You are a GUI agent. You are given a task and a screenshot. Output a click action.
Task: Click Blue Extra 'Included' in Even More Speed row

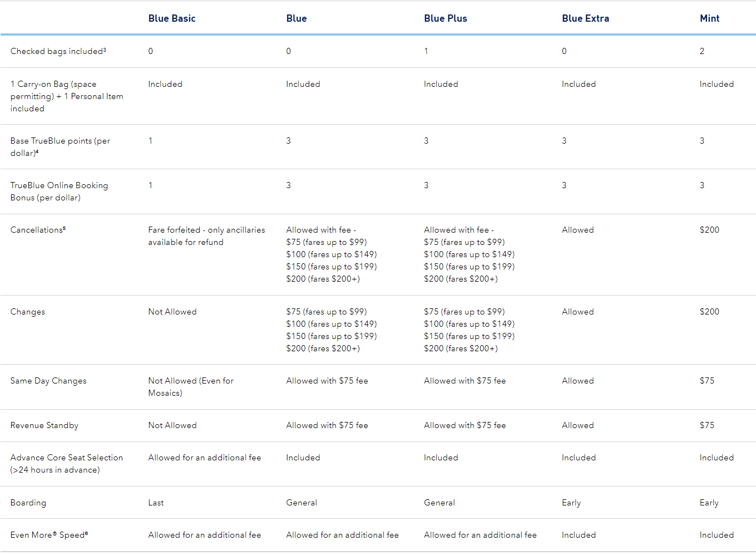(579, 535)
